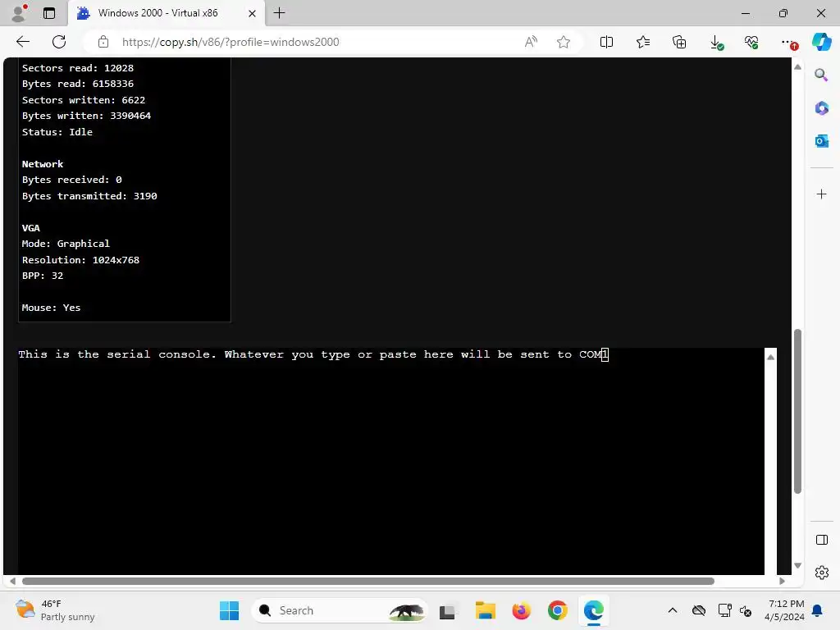This screenshot has width=840, height=630.
Task: Add this page to favorites
Action: [563, 42]
